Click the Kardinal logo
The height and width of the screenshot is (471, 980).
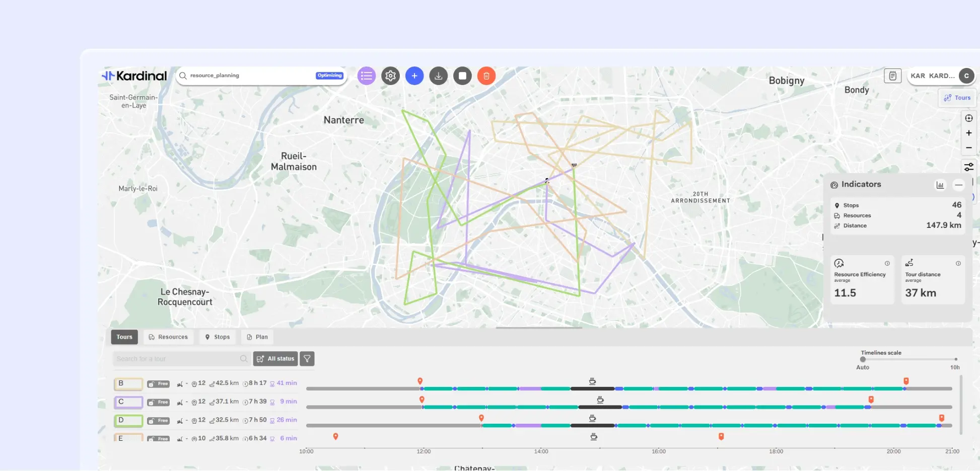134,76
